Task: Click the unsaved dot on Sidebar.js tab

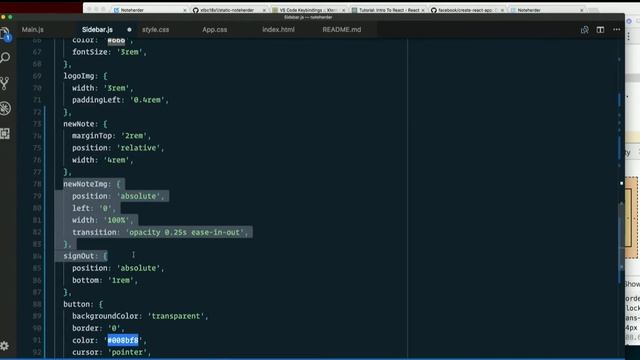Action: (129, 29)
